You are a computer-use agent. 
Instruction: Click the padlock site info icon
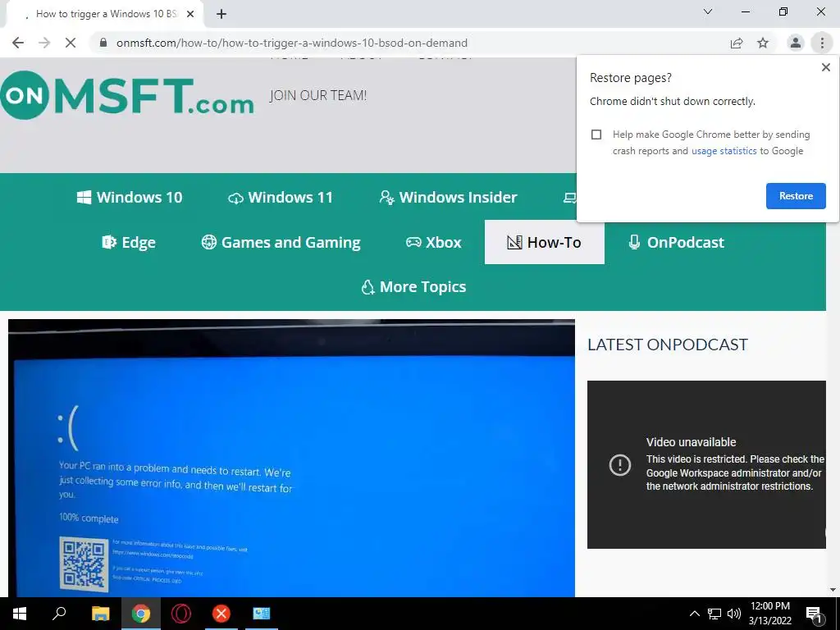[103, 43]
